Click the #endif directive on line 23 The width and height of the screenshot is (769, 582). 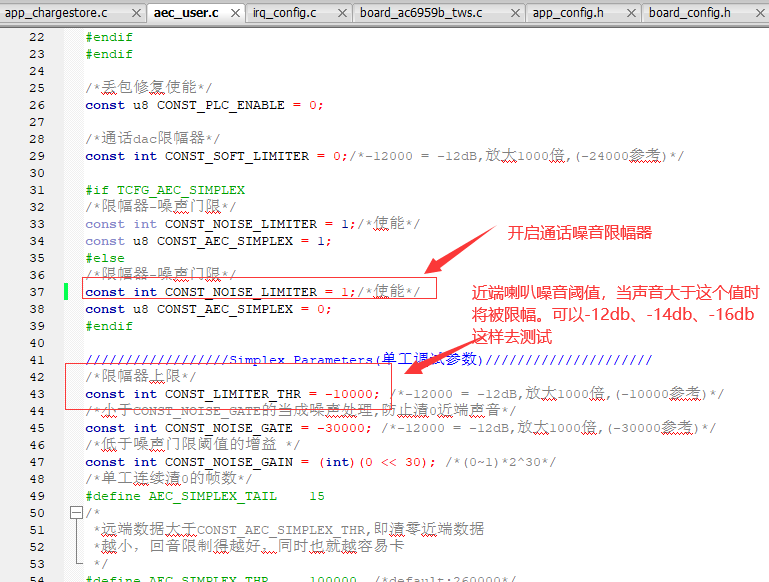coord(109,54)
